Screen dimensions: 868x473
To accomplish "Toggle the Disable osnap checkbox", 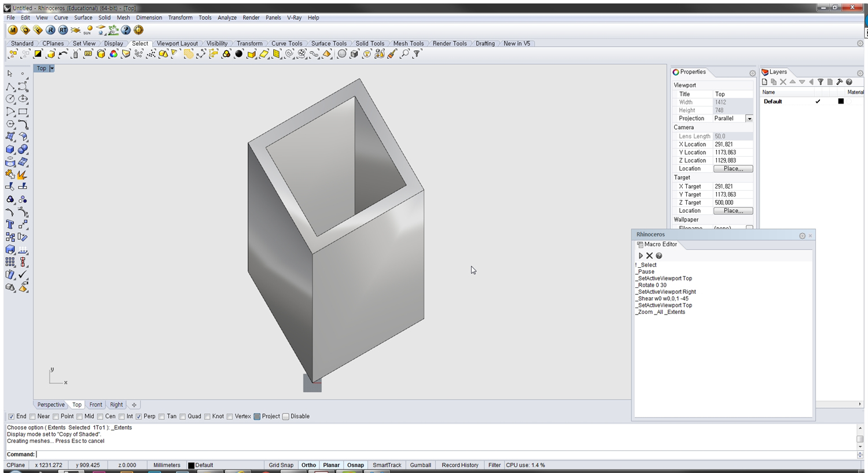I will pyautogui.click(x=285, y=416).
